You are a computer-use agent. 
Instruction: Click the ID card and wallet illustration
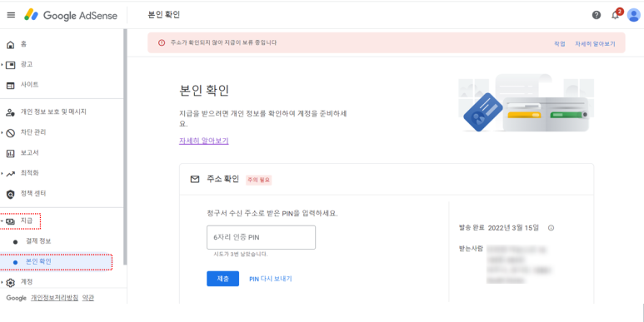527,103
